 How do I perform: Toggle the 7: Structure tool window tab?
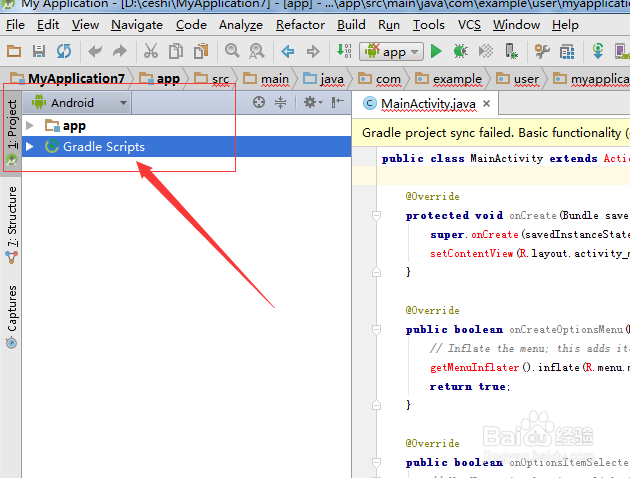12,225
